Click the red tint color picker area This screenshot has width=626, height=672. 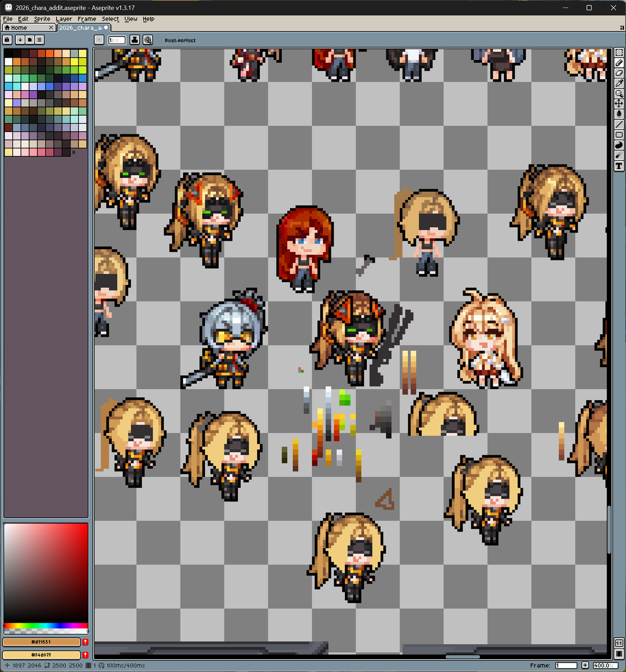point(46,572)
